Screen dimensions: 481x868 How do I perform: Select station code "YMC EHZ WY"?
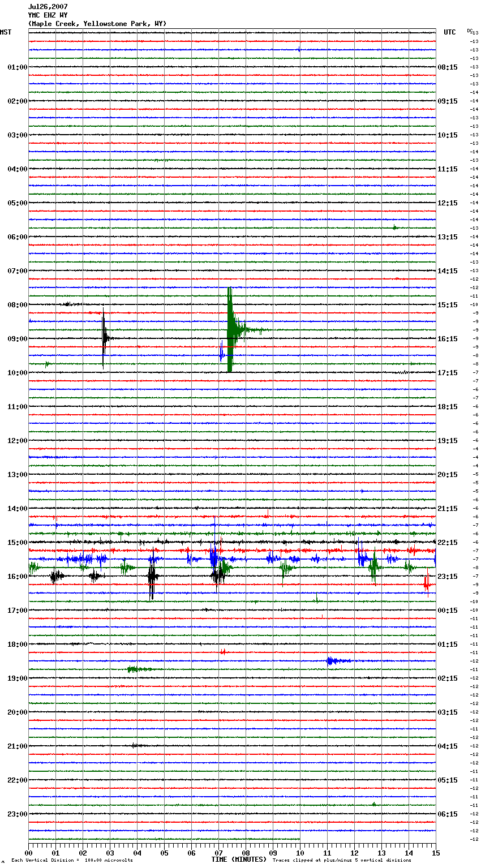[x=48, y=15]
